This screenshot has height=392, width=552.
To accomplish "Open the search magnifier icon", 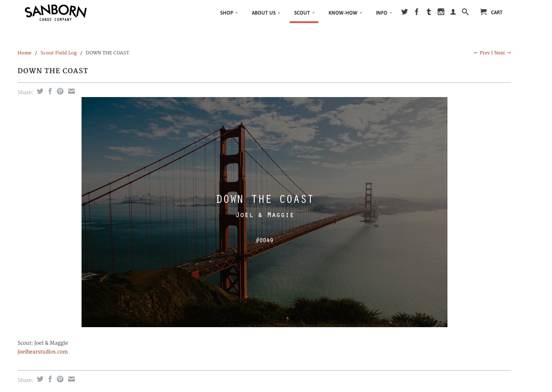I will [465, 12].
